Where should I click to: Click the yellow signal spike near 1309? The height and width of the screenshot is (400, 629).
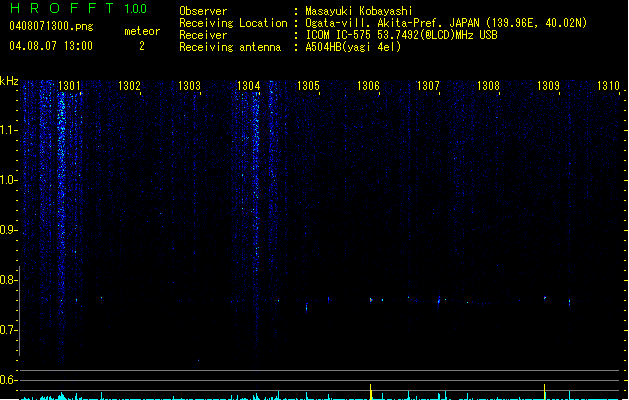point(545,392)
